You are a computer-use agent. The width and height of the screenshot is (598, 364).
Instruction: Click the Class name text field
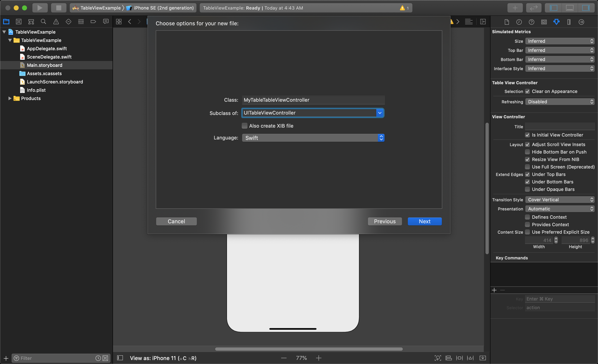click(x=313, y=100)
